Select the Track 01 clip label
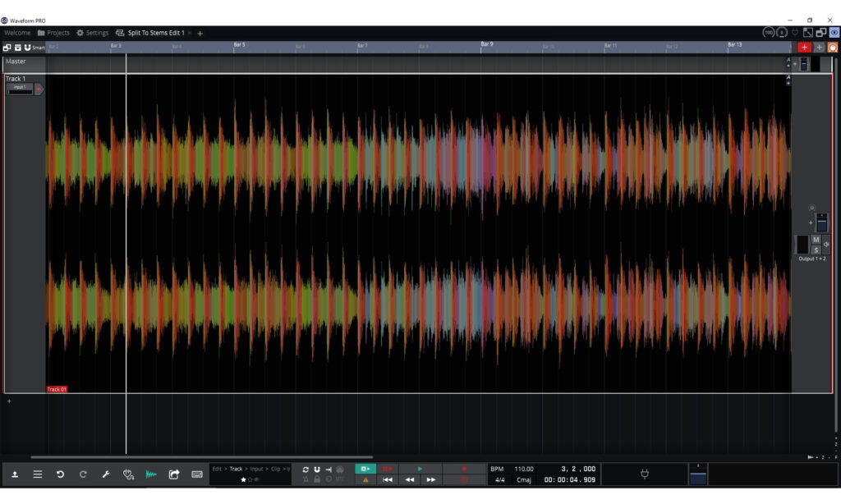This screenshot has width=841, height=504. pyautogui.click(x=57, y=389)
